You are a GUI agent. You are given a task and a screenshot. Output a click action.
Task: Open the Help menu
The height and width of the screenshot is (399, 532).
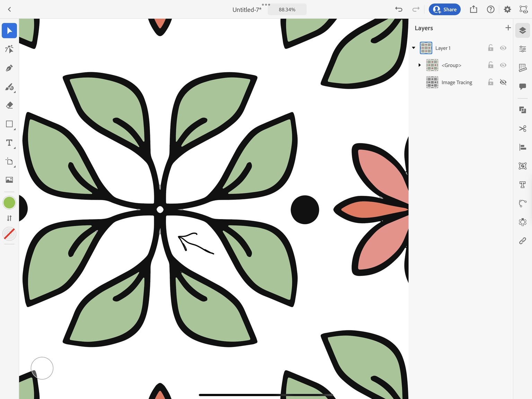pos(490,9)
